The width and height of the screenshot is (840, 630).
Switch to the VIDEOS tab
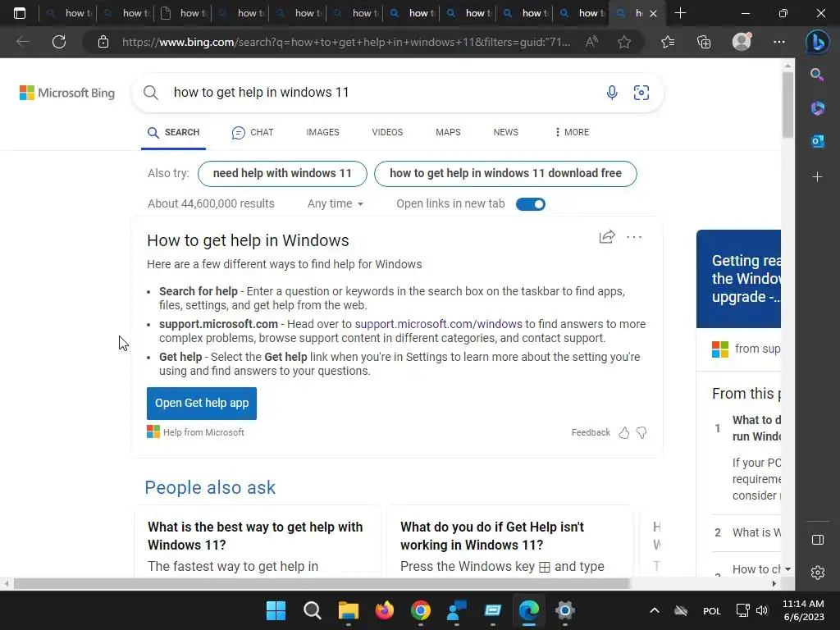point(387,132)
